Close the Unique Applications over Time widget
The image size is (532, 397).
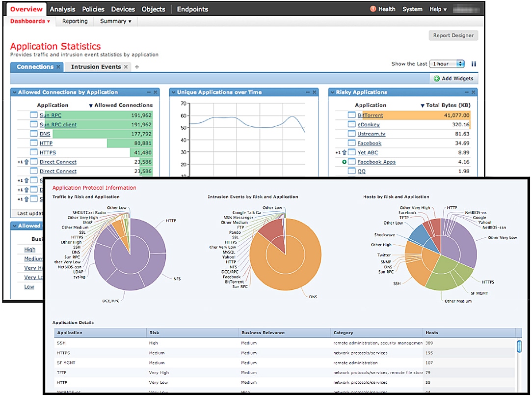click(314, 92)
